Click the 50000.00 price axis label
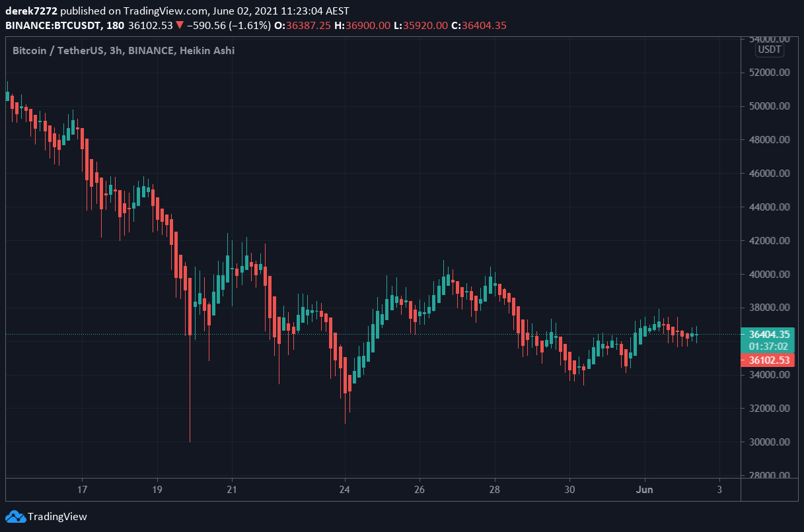This screenshot has width=804, height=532. (769, 106)
